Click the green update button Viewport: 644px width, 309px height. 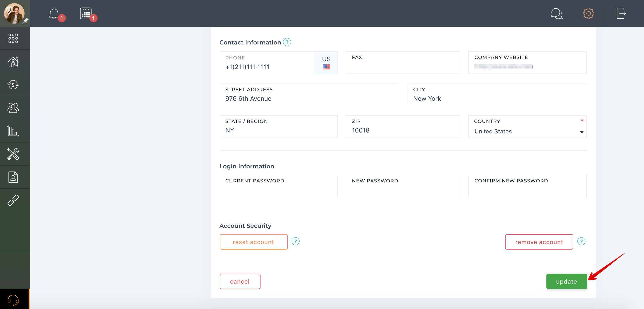pyautogui.click(x=566, y=281)
